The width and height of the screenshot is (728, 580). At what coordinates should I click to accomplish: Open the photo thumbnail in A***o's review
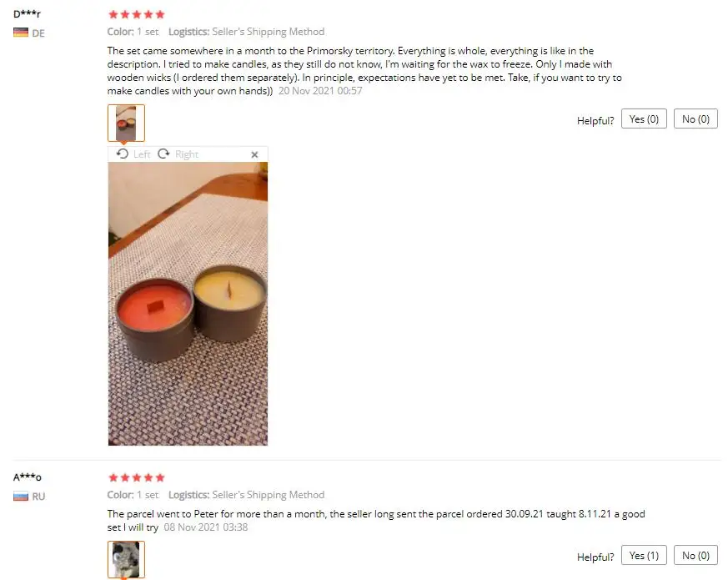point(126,559)
